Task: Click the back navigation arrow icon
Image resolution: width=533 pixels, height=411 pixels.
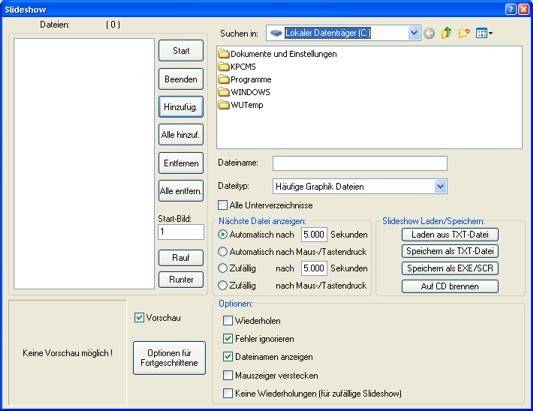Action: point(429,33)
